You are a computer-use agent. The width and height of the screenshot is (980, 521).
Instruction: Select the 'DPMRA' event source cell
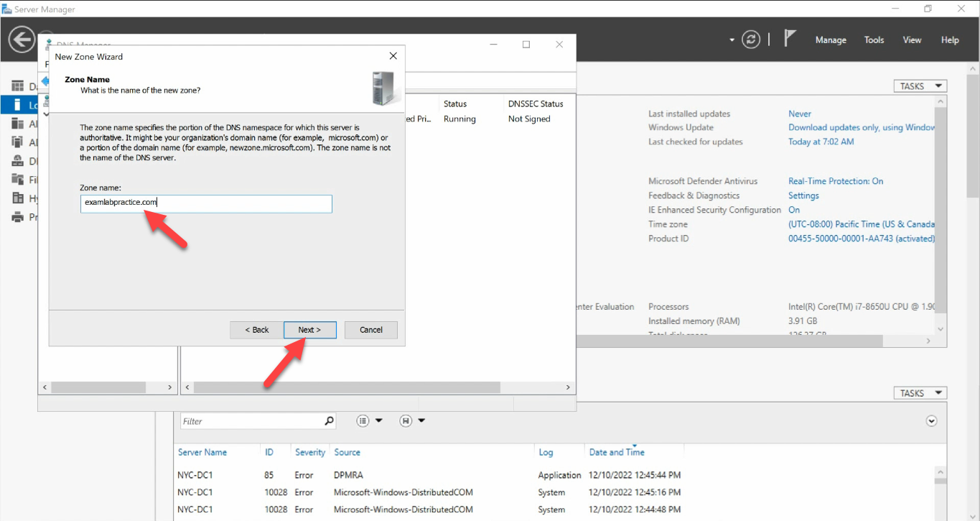[x=349, y=475]
